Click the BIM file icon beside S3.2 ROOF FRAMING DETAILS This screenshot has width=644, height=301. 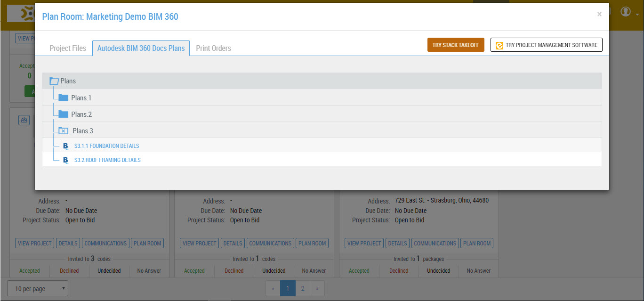coord(65,160)
